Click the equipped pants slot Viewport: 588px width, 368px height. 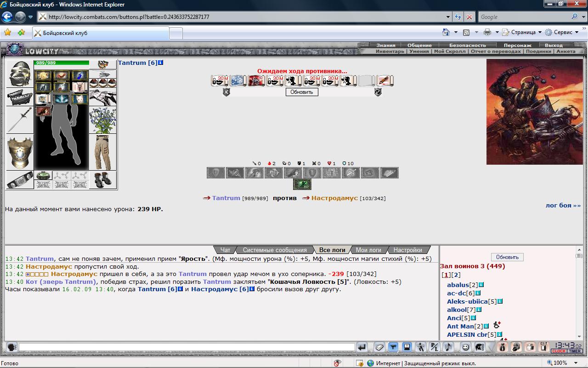102,152
